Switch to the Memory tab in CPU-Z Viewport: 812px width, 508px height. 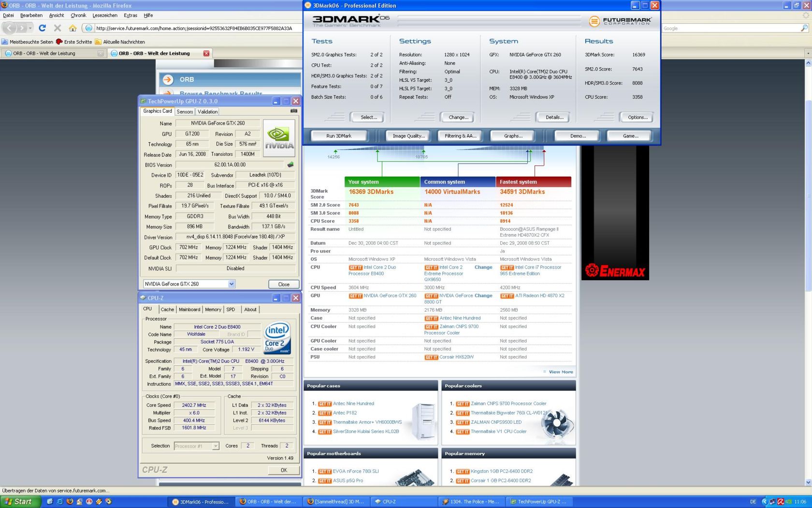(x=213, y=310)
